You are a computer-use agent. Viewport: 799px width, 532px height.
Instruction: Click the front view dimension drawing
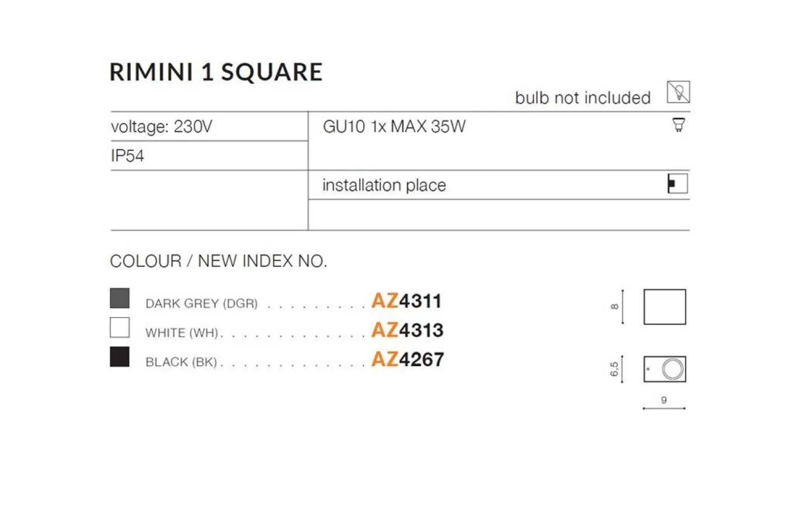click(x=664, y=307)
